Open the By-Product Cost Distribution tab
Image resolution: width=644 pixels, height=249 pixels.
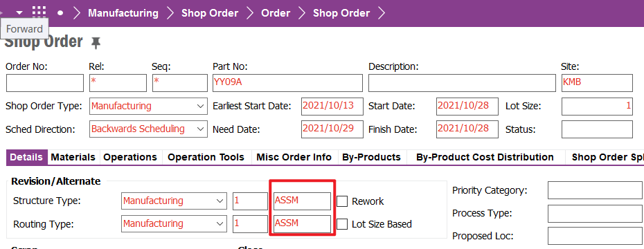coord(485,157)
